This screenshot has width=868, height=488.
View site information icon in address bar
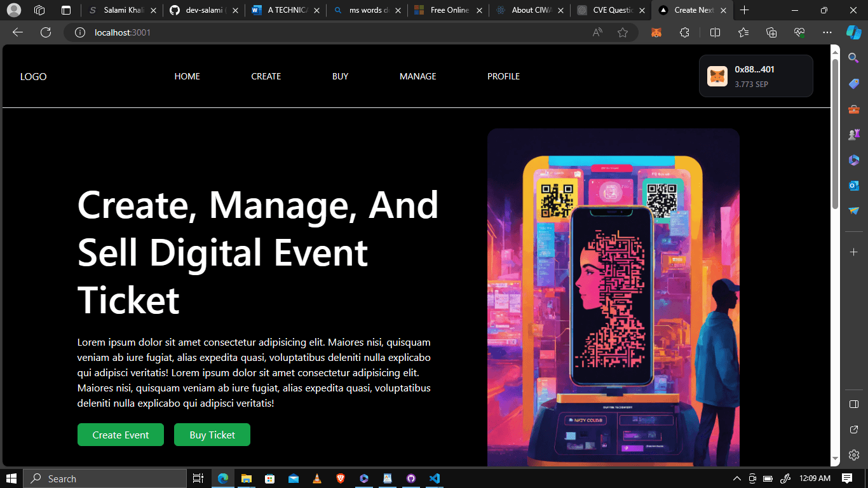(x=80, y=32)
